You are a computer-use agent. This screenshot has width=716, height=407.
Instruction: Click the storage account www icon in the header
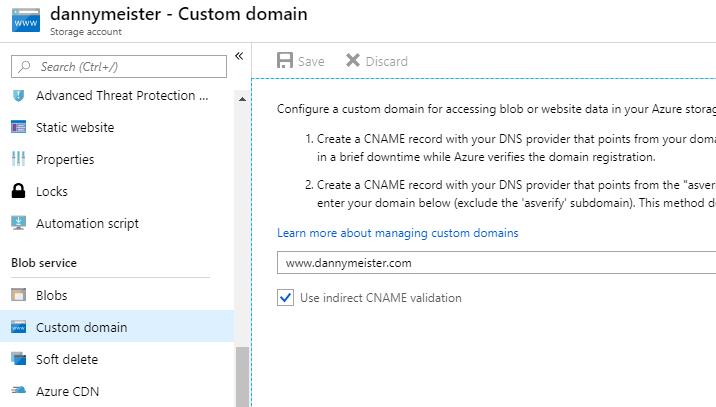[x=26, y=20]
